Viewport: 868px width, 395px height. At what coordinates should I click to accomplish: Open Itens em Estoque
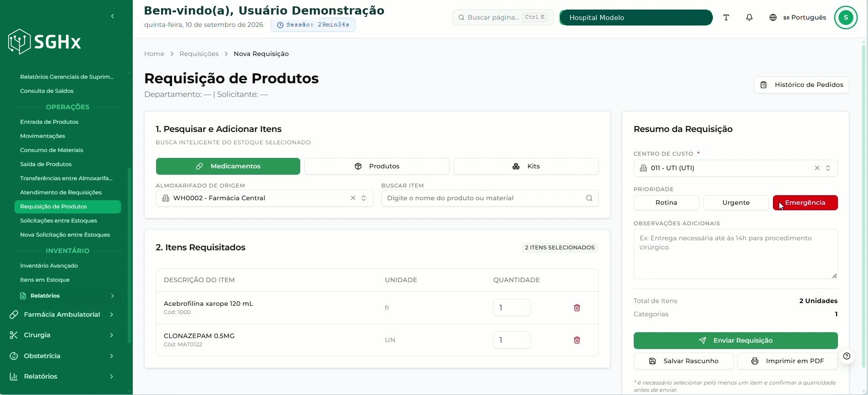point(45,280)
